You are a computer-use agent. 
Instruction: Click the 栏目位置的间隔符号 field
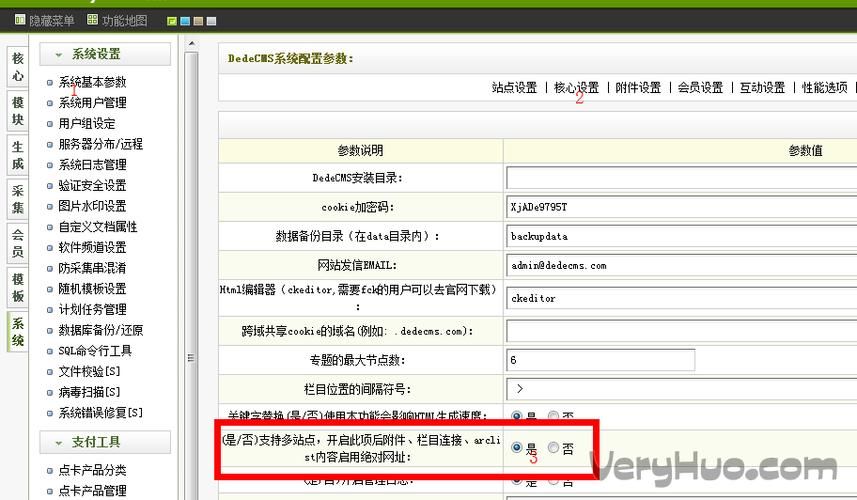click(682, 389)
